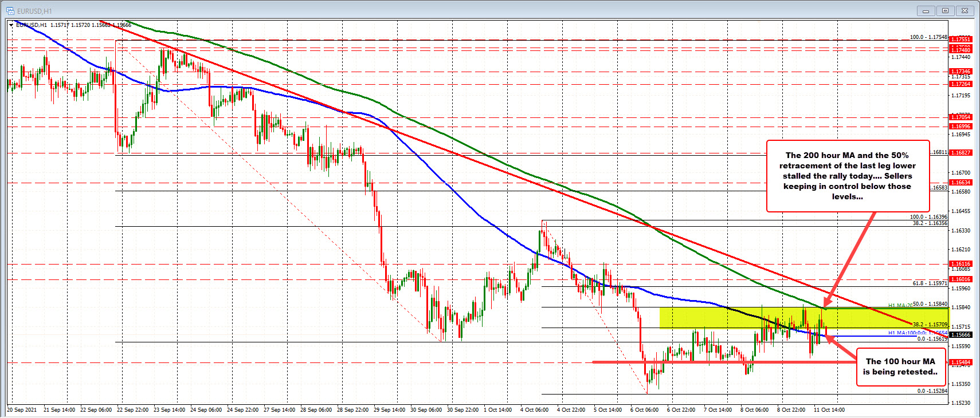Click the 6 Oct 22:00 time axis label
The image size is (980, 418).
[681, 410]
